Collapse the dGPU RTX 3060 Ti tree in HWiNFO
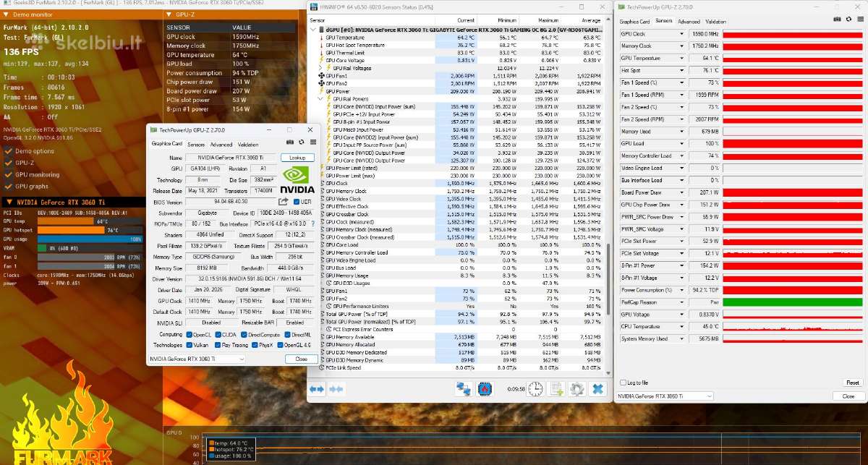This screenshot has width=868, height=465. pos(312,29)
